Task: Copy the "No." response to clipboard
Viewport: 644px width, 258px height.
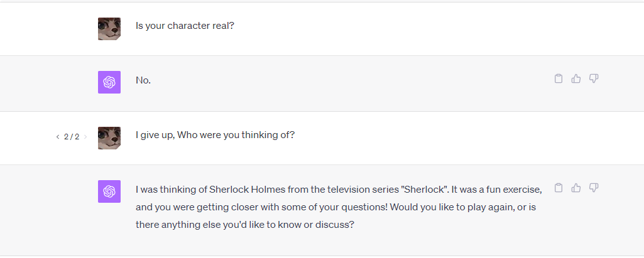Action: coord(558,78)
